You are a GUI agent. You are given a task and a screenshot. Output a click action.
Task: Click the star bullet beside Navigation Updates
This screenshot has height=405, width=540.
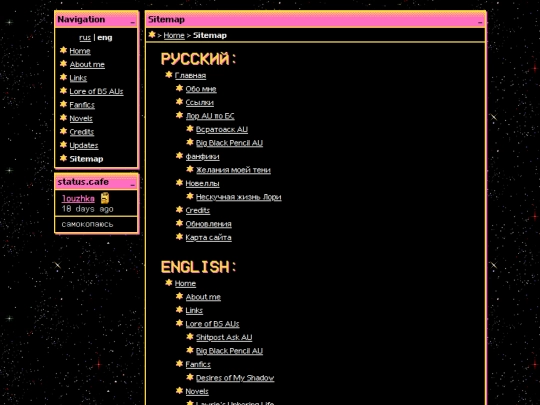(x=63, y=145)
